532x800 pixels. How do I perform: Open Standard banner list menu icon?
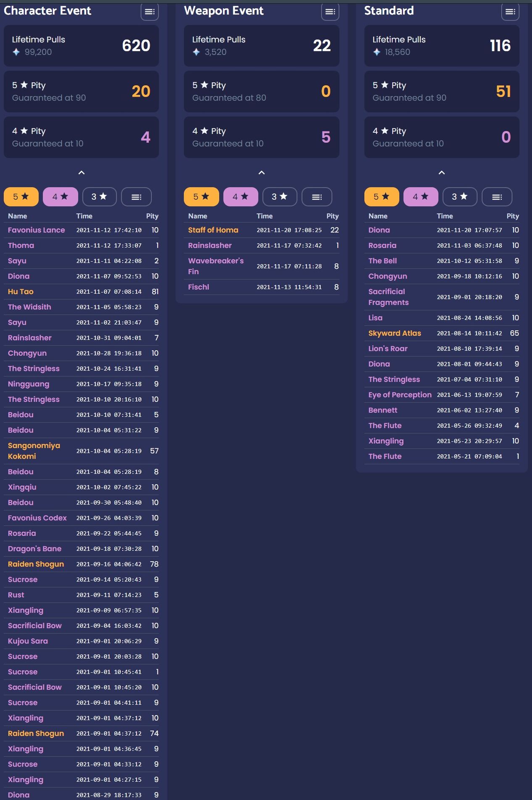pyautogui.click(x=510, y=12)
